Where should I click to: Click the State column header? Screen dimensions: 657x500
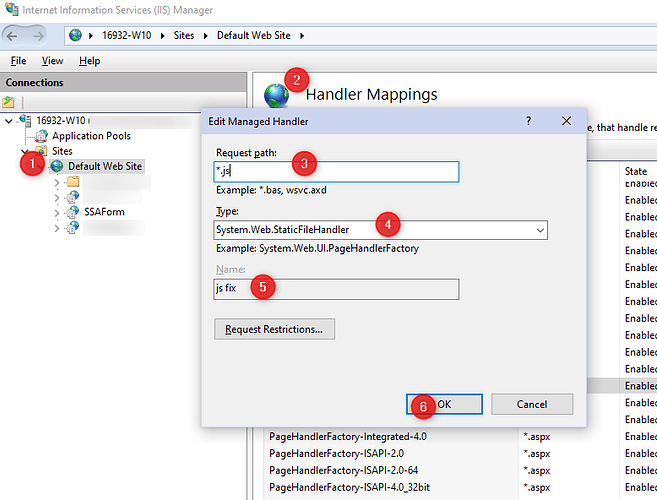pos(636,171)
